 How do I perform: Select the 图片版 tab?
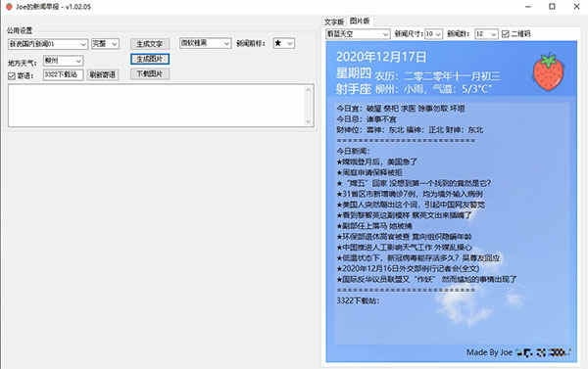[x=360, y=21]
